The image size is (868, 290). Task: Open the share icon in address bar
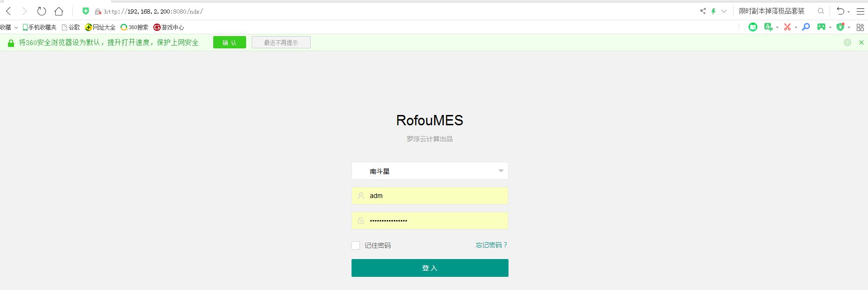(x=703, y=11)
